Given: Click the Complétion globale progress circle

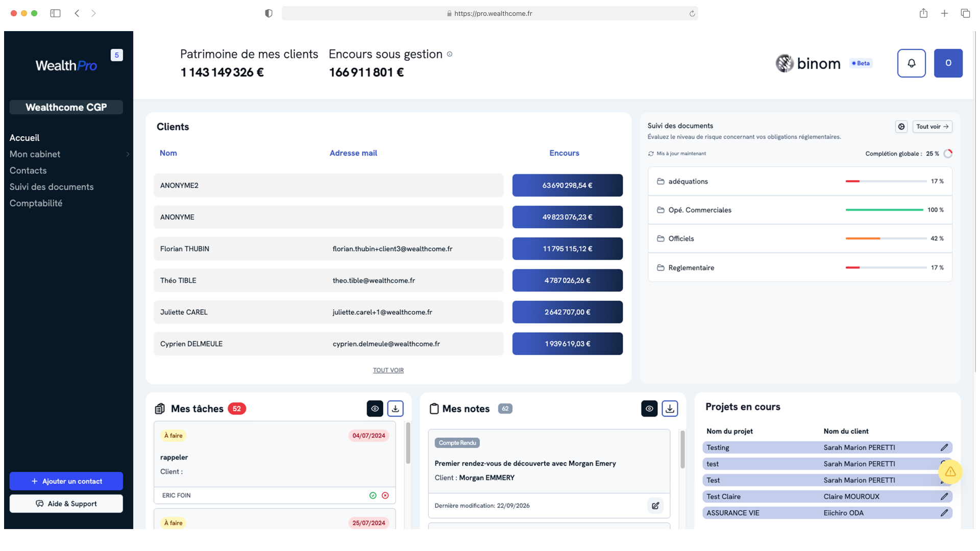Looking at the screenshot, I should [x=948, y=154].
